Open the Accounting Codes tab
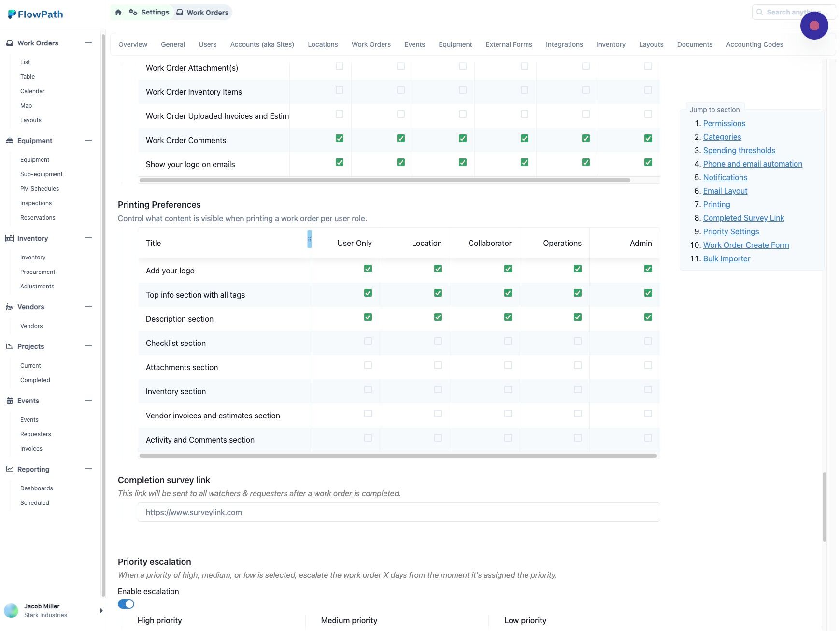Screen dimensions: 840x631 point(755,44)
